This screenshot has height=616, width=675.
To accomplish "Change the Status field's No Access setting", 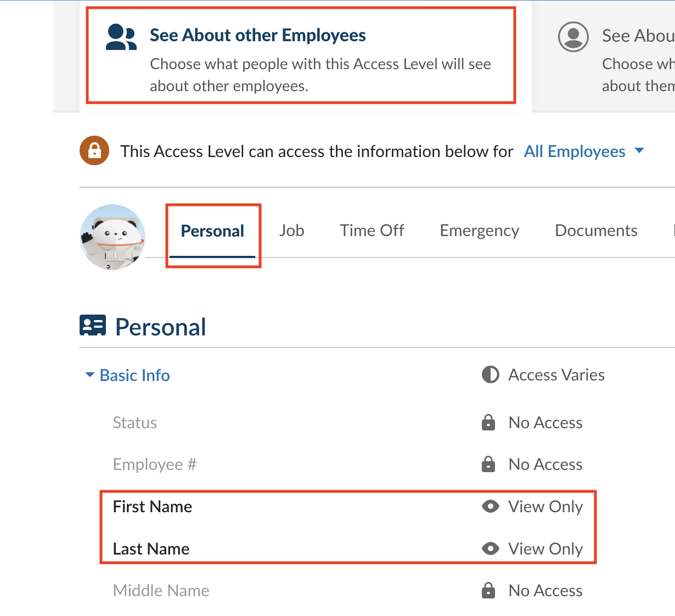I will [x=545, y=423].
